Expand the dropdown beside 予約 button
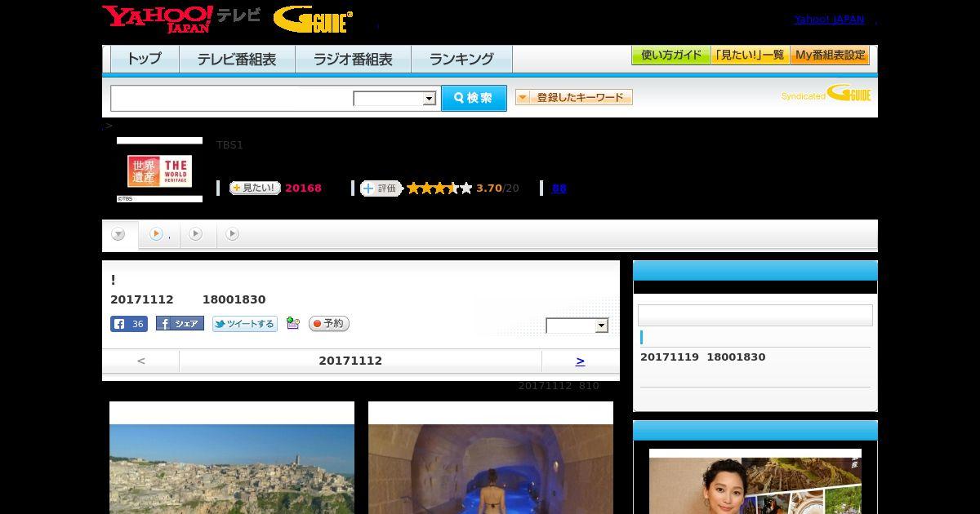 pyautogui.click(x=577, y=326)
